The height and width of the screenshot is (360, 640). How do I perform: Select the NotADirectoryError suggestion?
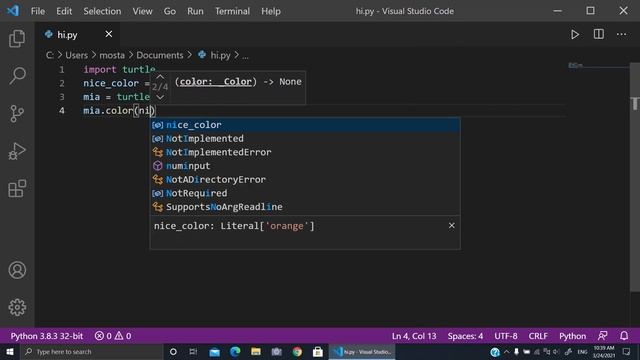(305, 180)
